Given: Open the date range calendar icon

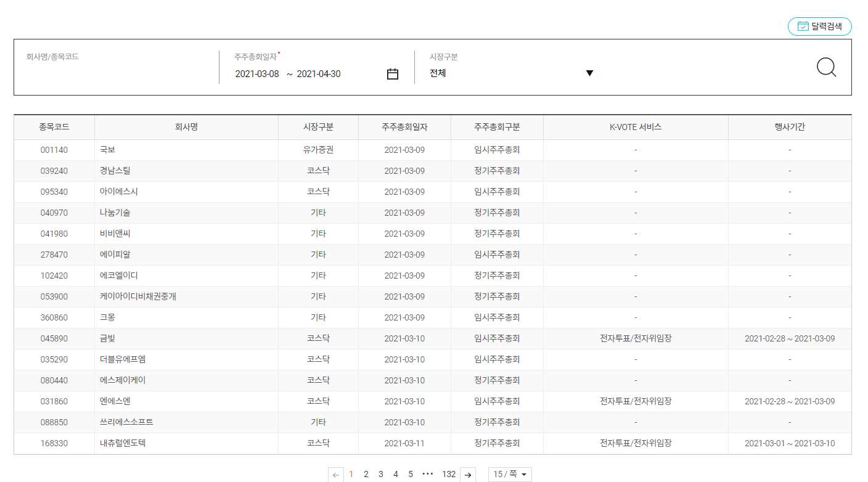Looking at the screenshot, I should (x=393, y=74).
